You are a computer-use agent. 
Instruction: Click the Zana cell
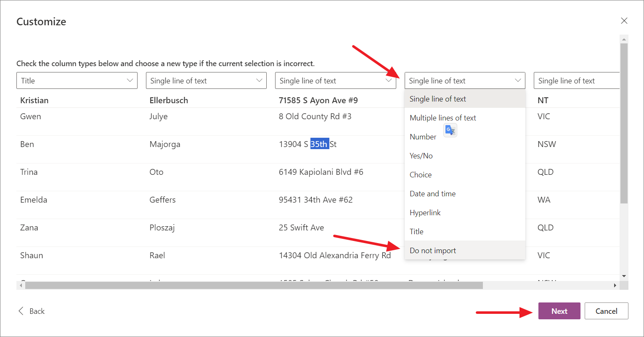click(x=29, y=227)
